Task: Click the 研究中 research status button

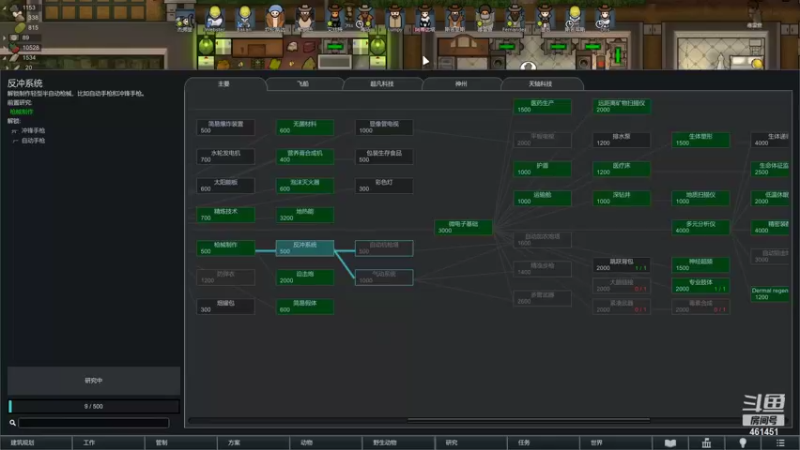Action: click(x=93, y=381)
